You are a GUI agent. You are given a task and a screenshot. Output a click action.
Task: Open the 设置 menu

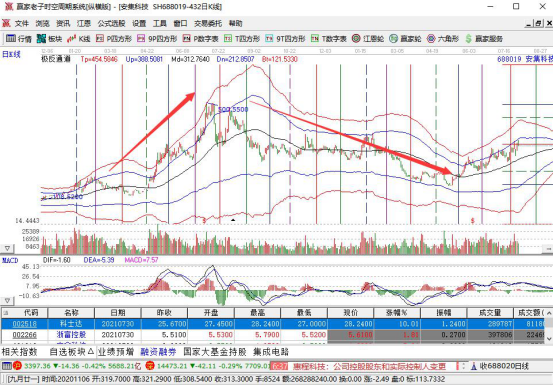[x=139, y=23]
